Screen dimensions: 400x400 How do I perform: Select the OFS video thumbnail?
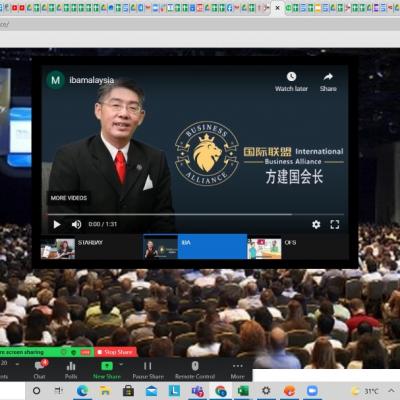pos(264,249)
